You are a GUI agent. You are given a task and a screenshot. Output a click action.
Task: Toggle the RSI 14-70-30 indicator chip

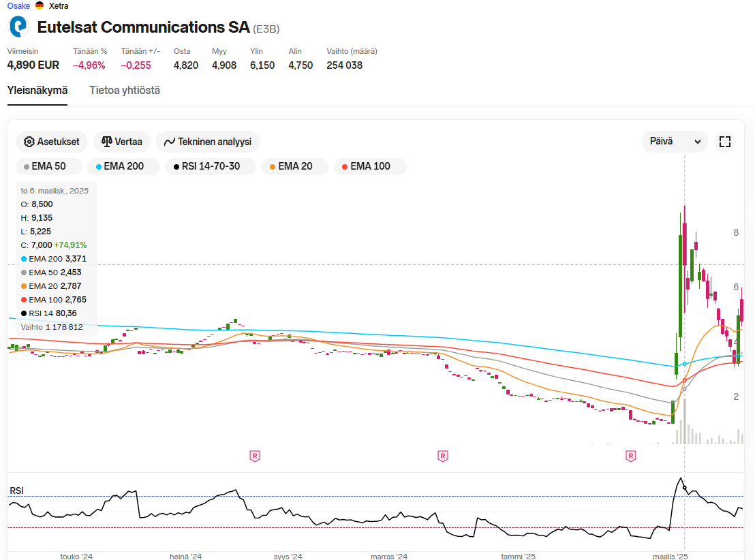click(211, 167)
